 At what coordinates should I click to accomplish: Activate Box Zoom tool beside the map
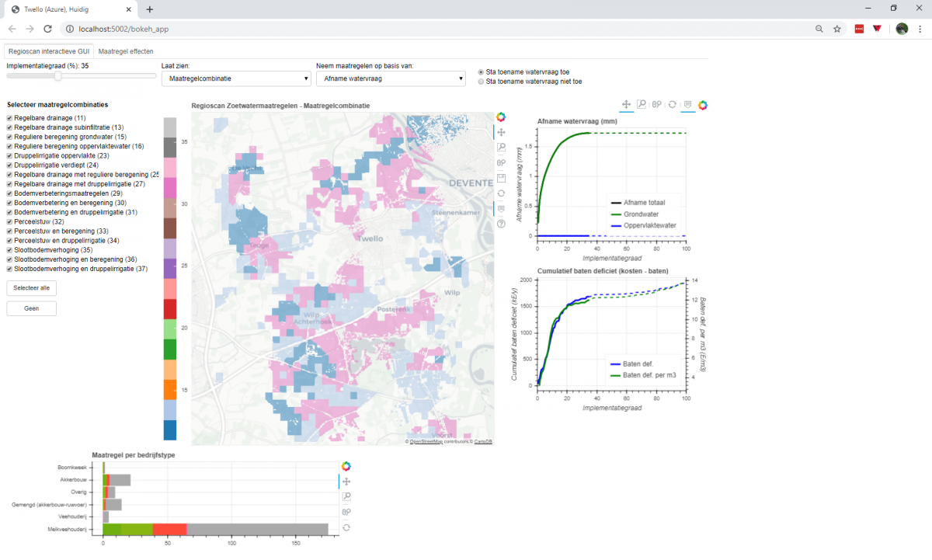coord(501,148)
